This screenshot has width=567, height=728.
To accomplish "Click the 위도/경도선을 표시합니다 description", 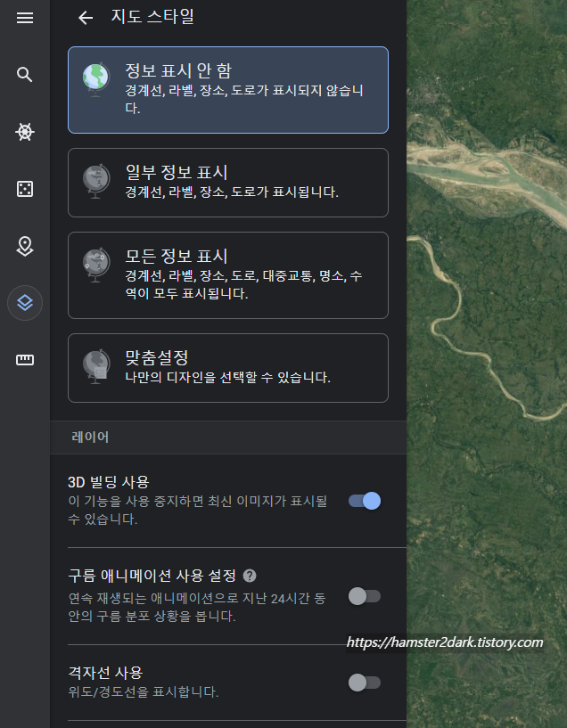I will pyautogui.click(x=143, y=692).
